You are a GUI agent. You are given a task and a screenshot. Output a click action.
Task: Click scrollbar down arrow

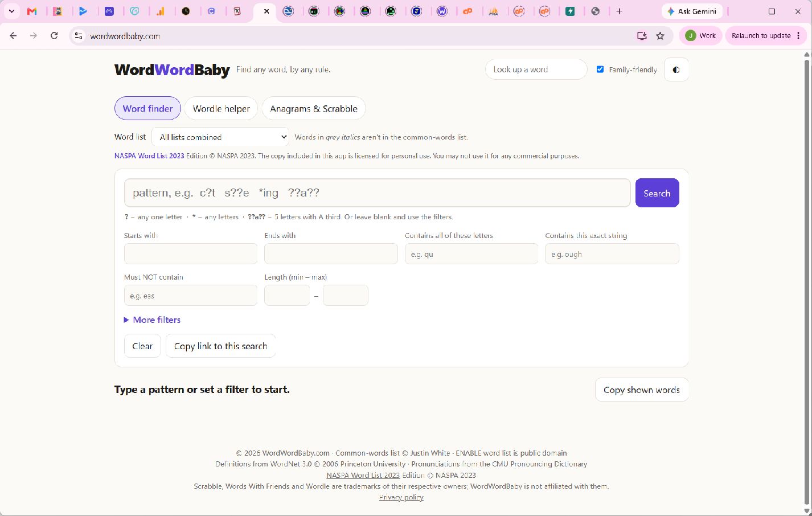click(807, 510)
